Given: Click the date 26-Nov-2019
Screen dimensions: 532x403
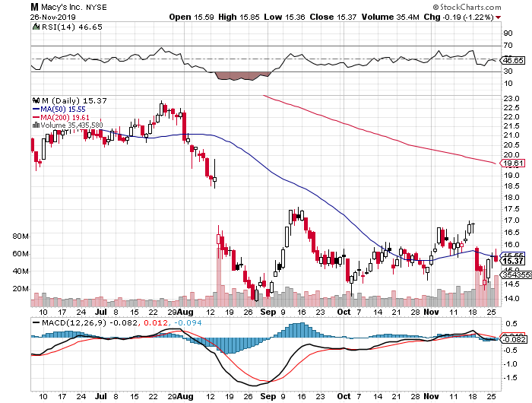Looking at the screenshot, I should [52, 17].
